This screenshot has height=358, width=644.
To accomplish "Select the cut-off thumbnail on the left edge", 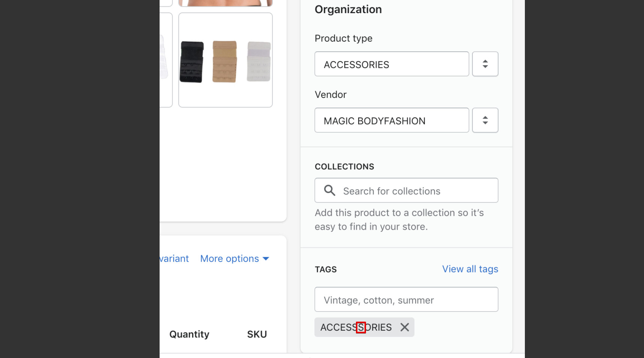I will click(x=166, y=60).
